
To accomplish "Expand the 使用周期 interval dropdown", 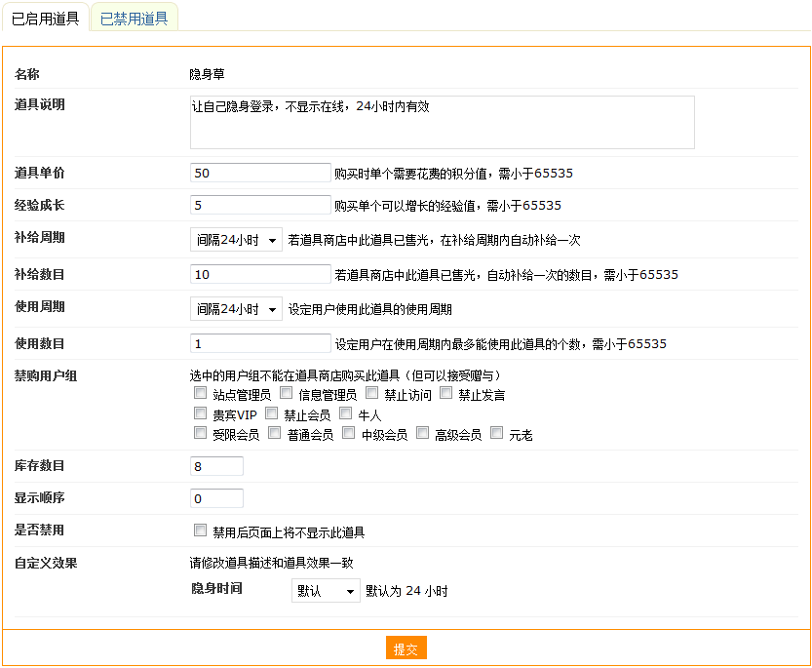I will (x=236, y=309).
